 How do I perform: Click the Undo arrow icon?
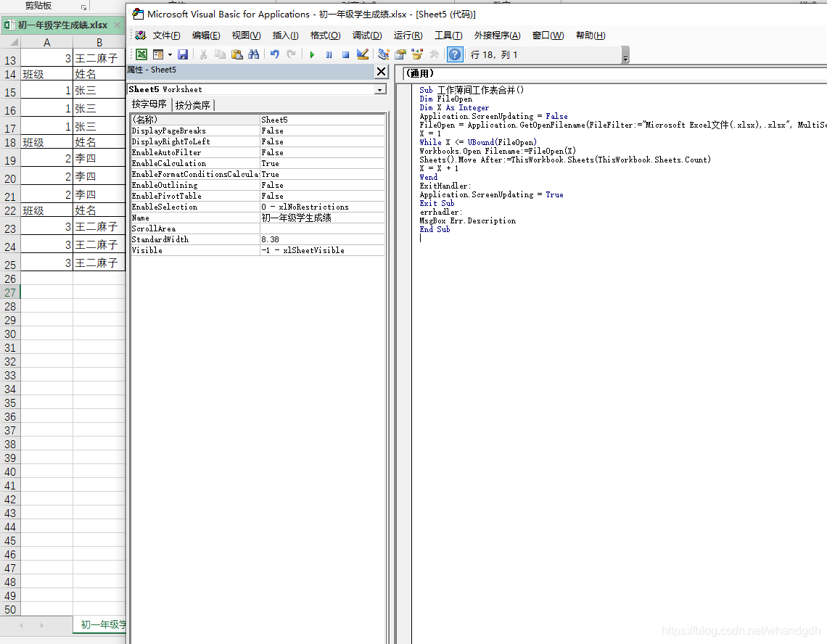pyautogui.click(x=274, y=54)
